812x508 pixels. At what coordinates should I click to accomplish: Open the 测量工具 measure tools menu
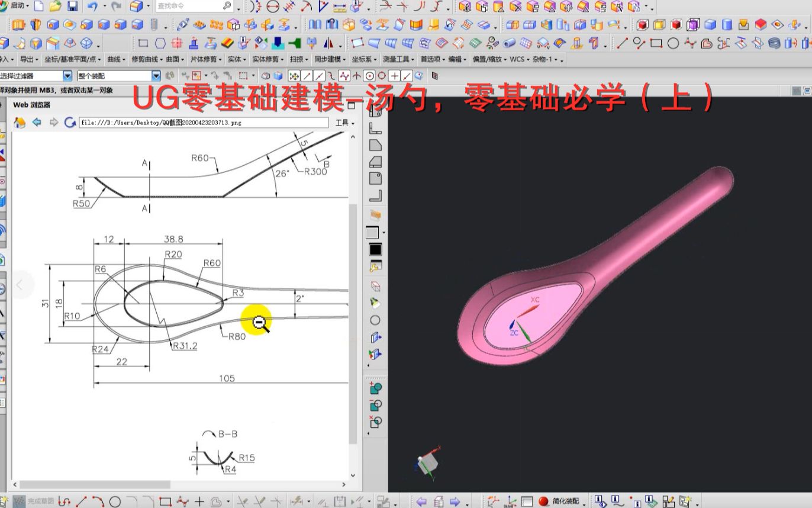tap(398, 59)
